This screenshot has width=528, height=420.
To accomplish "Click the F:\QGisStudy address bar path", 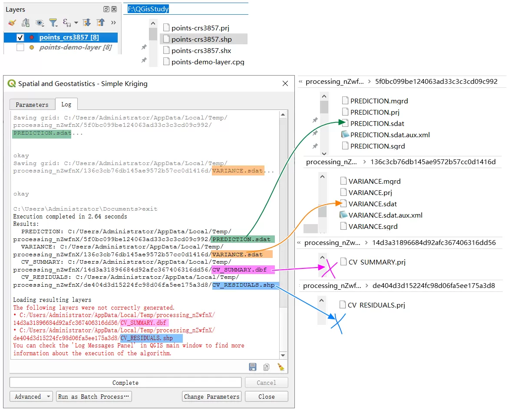I will pyautogui.click(x=148, y=9).
